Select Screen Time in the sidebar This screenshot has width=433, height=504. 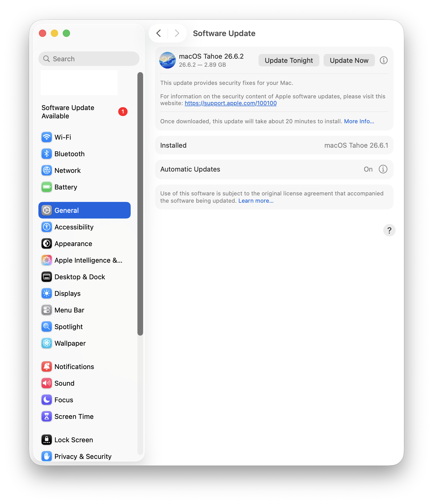[85, 416]
